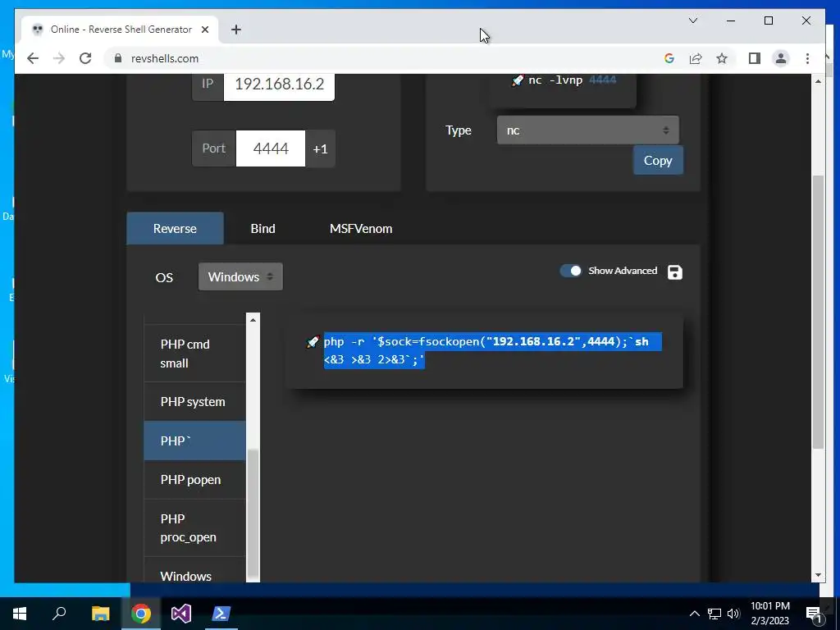
Task: Share this page via share icon
Action: [696, 58]
